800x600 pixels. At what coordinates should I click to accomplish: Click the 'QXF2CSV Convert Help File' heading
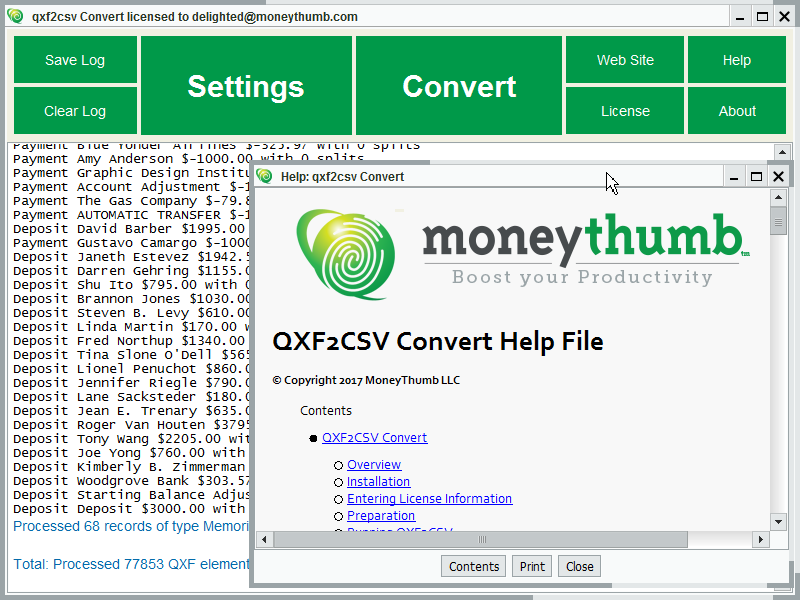(438, 341)
